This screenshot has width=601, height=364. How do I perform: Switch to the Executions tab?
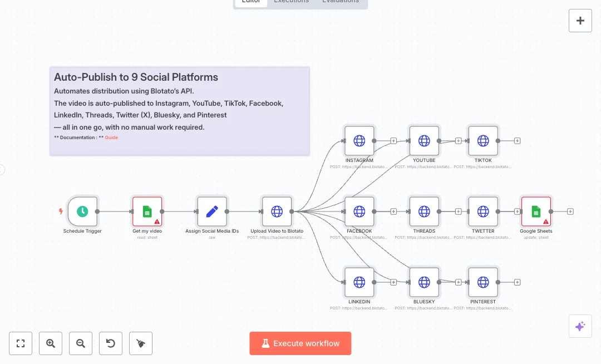tap(291, 2)
